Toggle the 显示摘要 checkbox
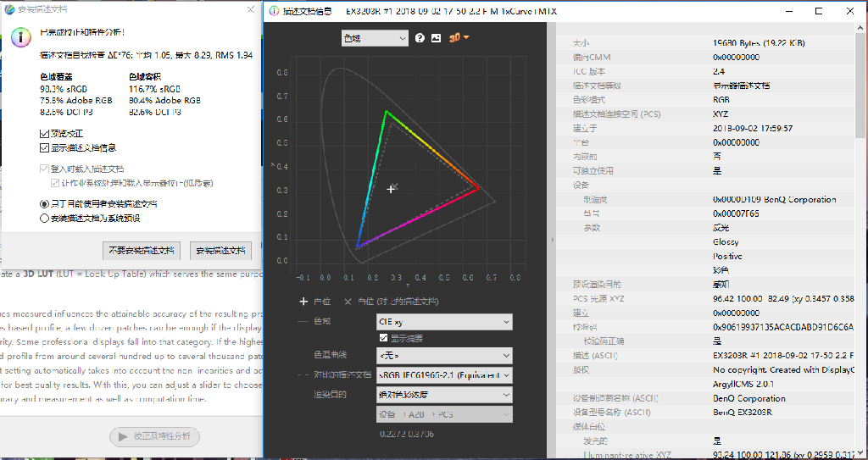The image size is (868, 460). (x=384, y=338)
